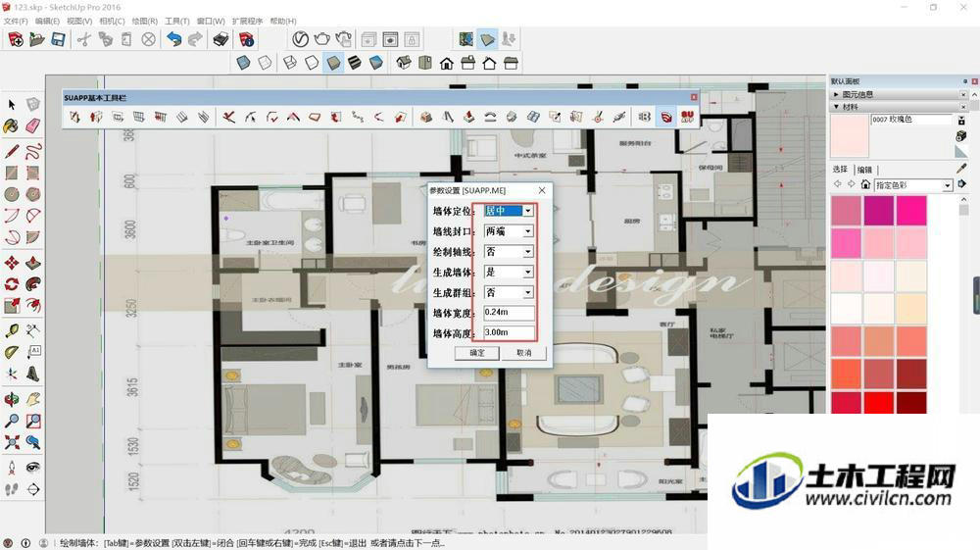Toggle Terrain button in location toolbar
The height and width of the screenshot is (550, 980).
(487, 40)
